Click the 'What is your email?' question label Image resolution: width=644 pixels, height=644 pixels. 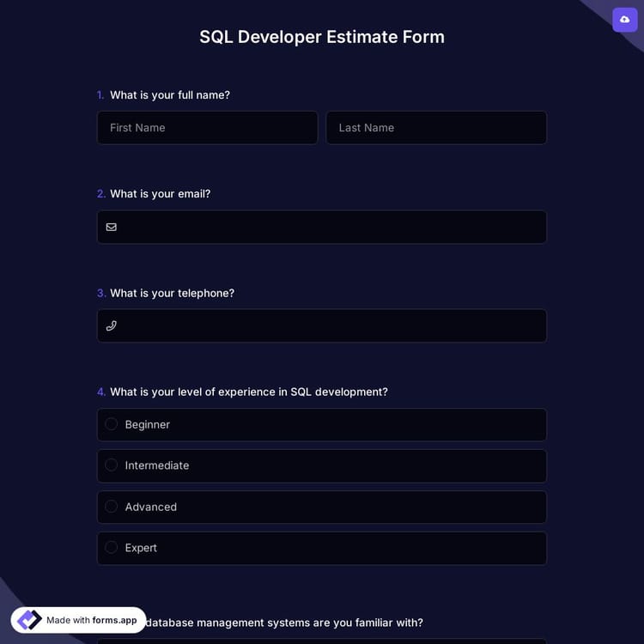click(160, 194)
